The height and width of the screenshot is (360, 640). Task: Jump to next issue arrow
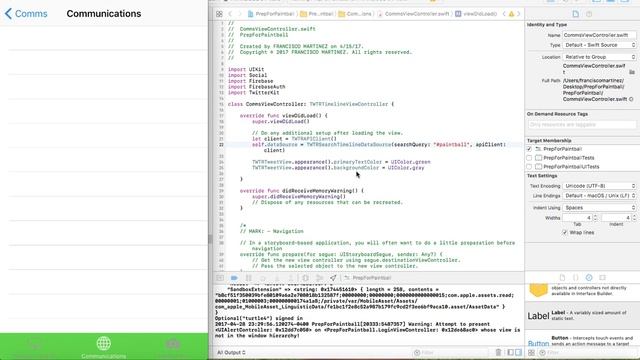519,14
